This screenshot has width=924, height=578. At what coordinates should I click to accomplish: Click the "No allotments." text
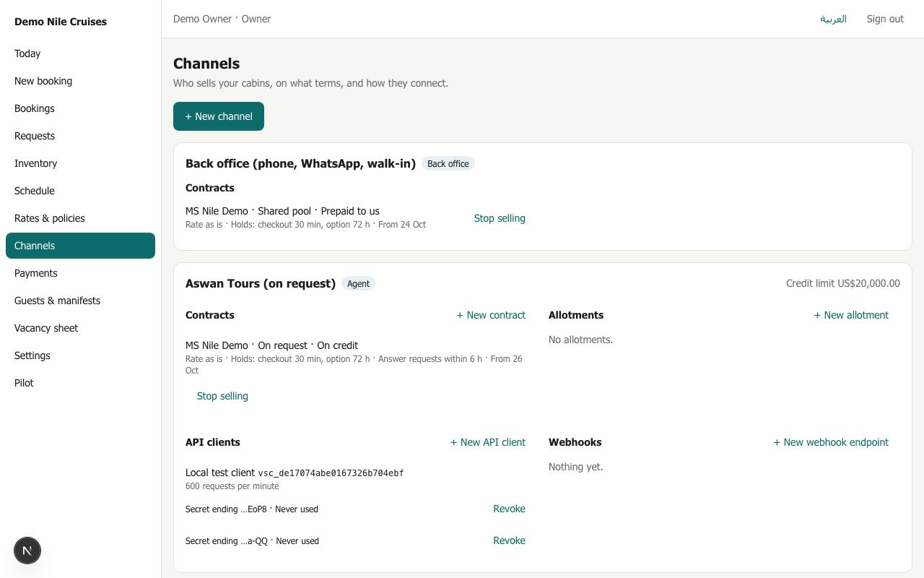click(x=580, y=340)
